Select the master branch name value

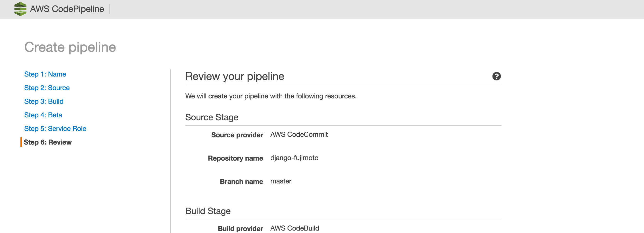[x=281, y=181]
